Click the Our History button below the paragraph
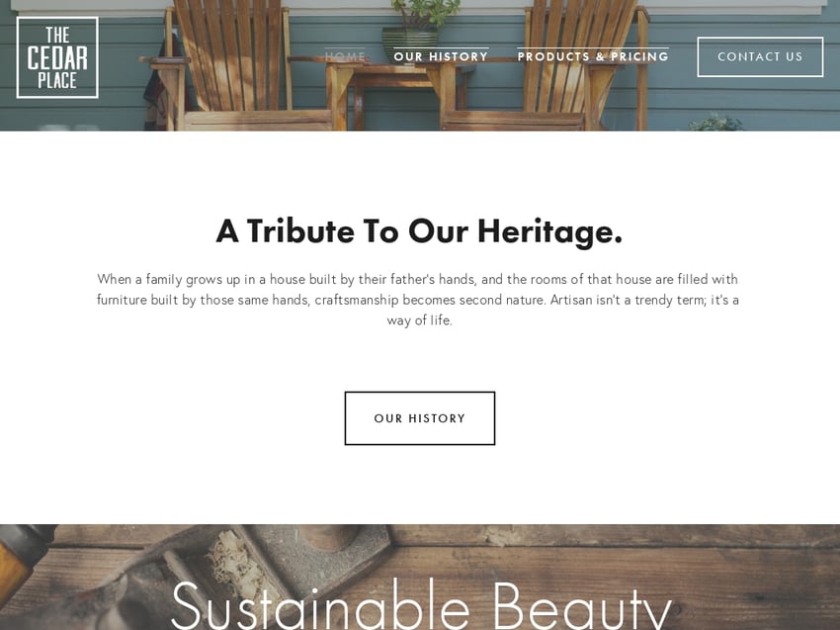 tap(420, 418)
